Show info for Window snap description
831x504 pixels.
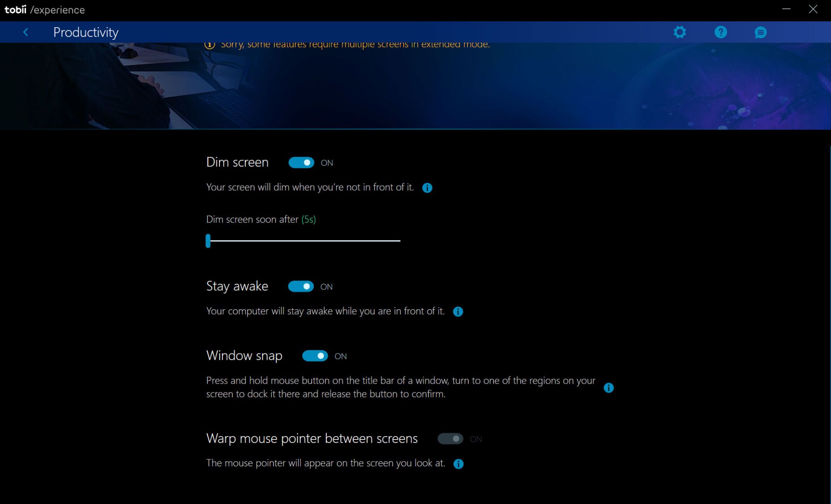pyautogui.click(x=608, y=388)
